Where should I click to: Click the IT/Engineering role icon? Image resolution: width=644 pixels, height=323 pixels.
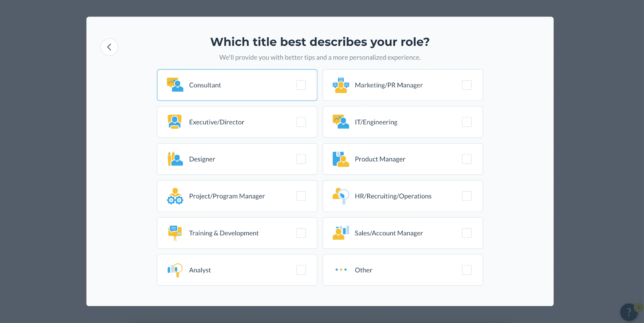tap(341, 122)
